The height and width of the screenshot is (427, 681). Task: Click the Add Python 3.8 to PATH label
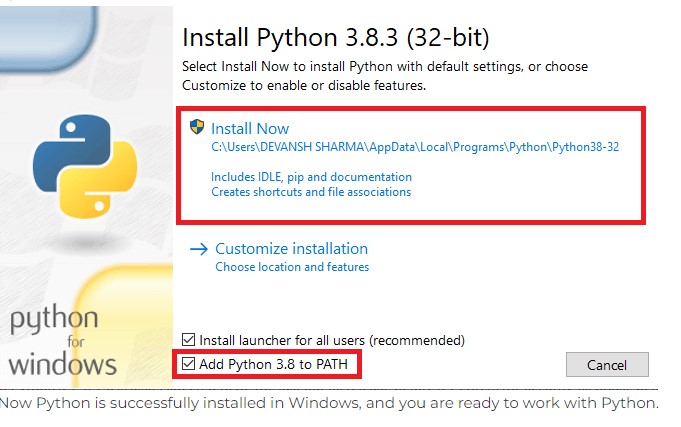(x=272, y=364)
